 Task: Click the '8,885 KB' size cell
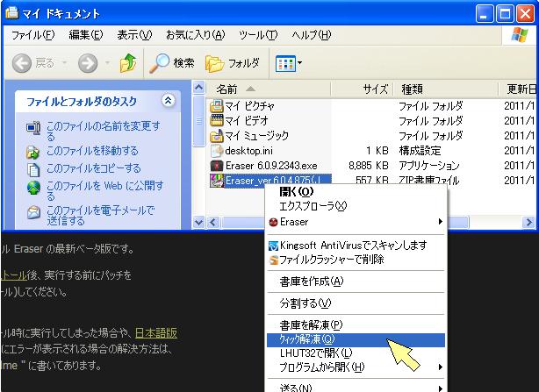pos(368,166)
